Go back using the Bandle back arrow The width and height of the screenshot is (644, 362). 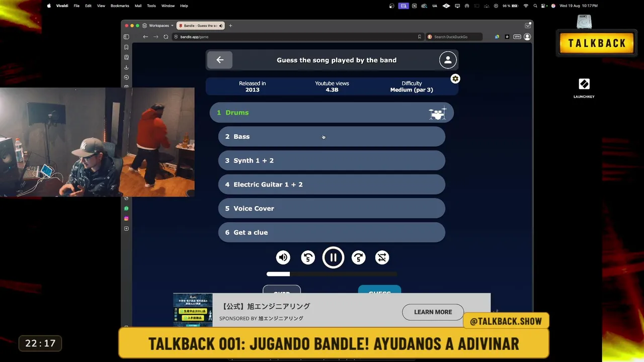tap(219, 60)
